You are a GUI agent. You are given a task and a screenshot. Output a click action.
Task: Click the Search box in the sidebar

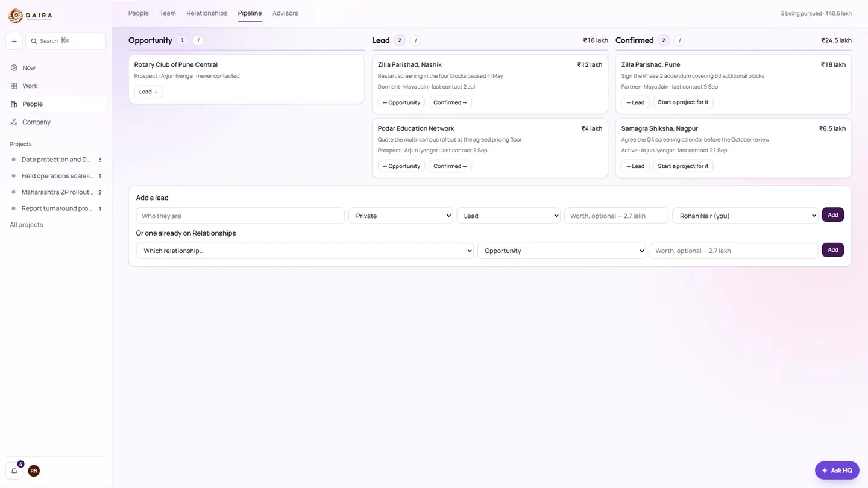point(66,41)
